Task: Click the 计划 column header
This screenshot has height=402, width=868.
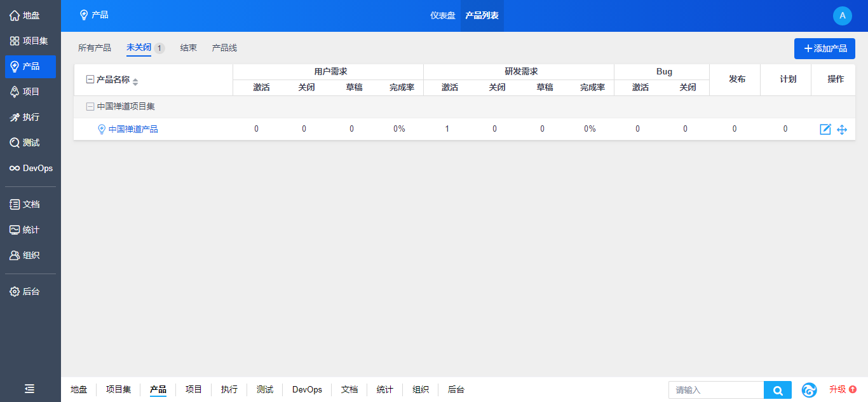Action: click(x=788, y=79)
